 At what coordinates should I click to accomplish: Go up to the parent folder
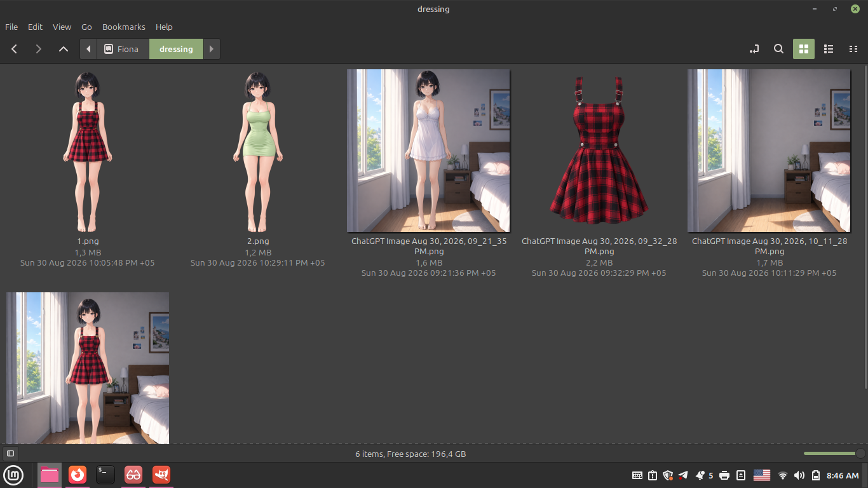(x=64, y=49)
